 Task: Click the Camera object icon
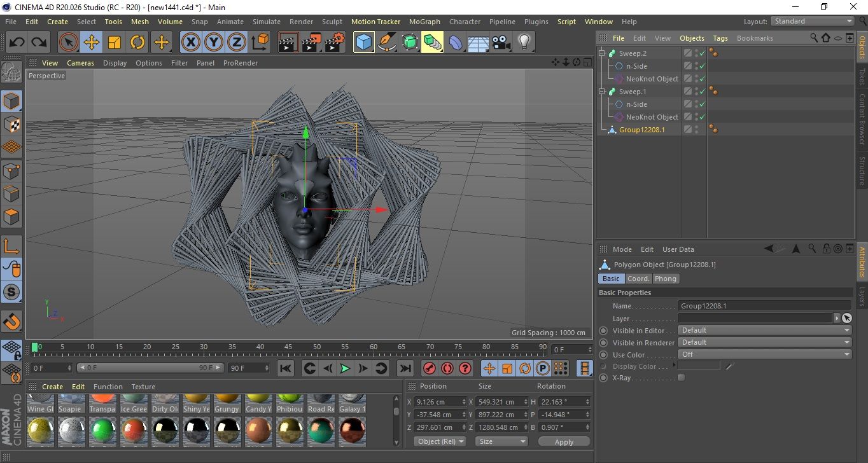click(x=501, y=43)
